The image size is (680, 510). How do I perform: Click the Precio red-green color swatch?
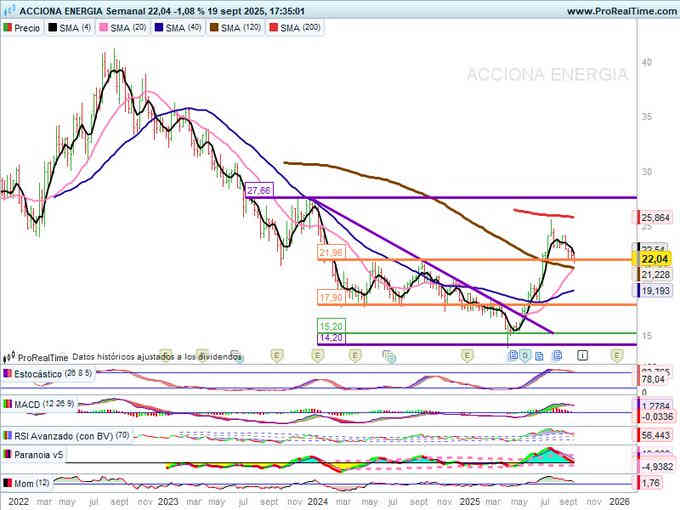[8, 28]
